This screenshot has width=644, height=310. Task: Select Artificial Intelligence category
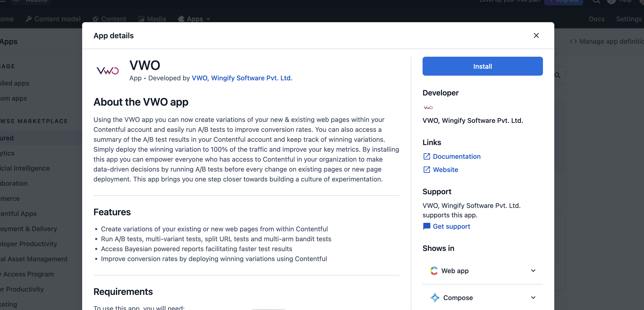[25, 168]
